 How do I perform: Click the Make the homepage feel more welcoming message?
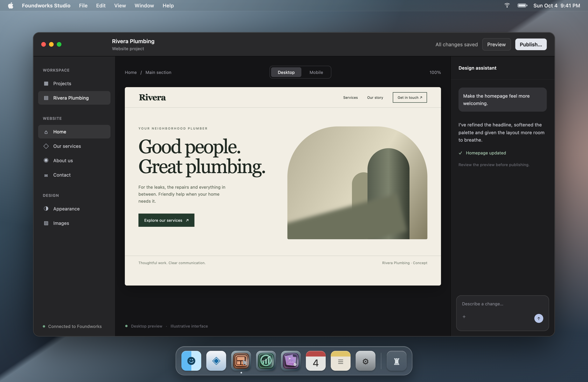(502, 100)
